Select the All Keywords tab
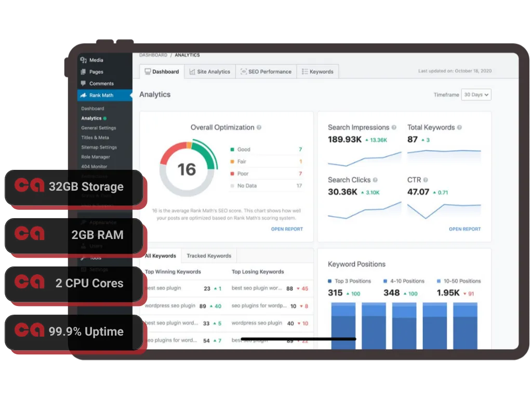The width and height of the screenshot is (532, 399). [161, 256]
